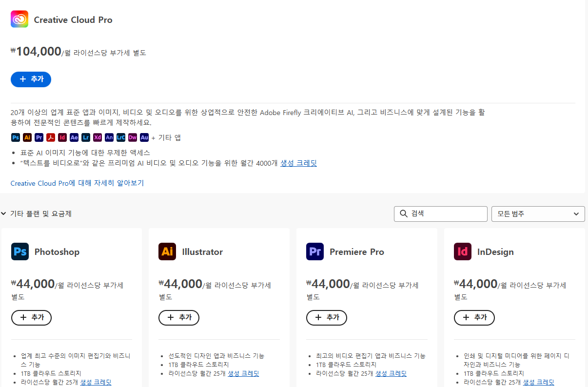This screenshot has height=387, width=588.
Task: Open the 모든 범주 category dropdown
Action: [x=538, y=214]
